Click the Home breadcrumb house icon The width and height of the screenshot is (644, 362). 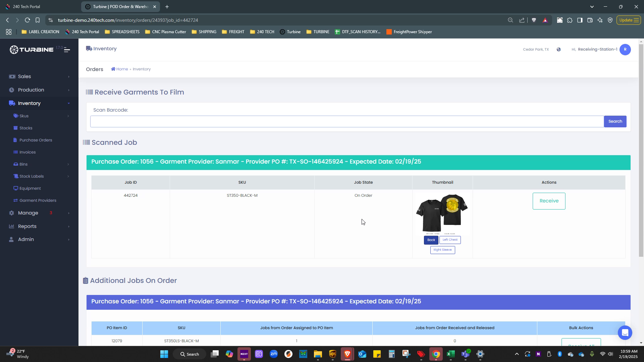(113, 69)
